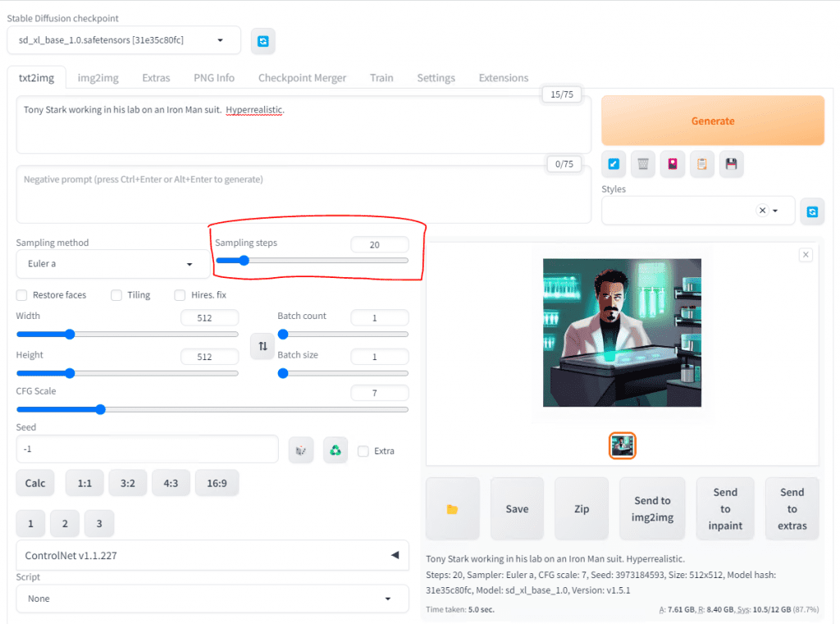Image resolution: width=840 pixels, height=624 pixels.
Task: Click the Save button
Action: click(x=517, y=509)
